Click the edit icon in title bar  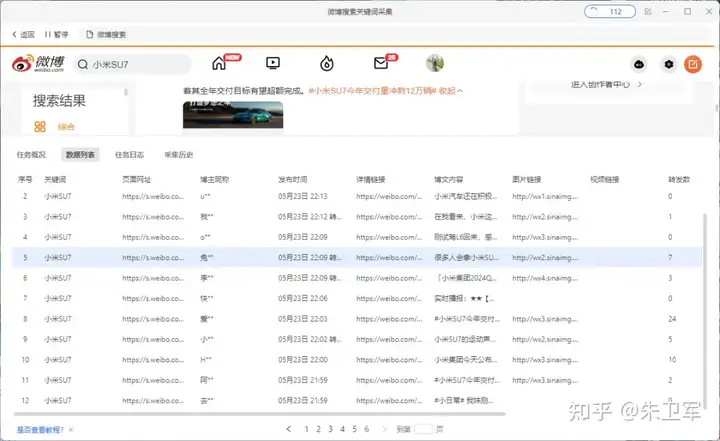point(647,11)
